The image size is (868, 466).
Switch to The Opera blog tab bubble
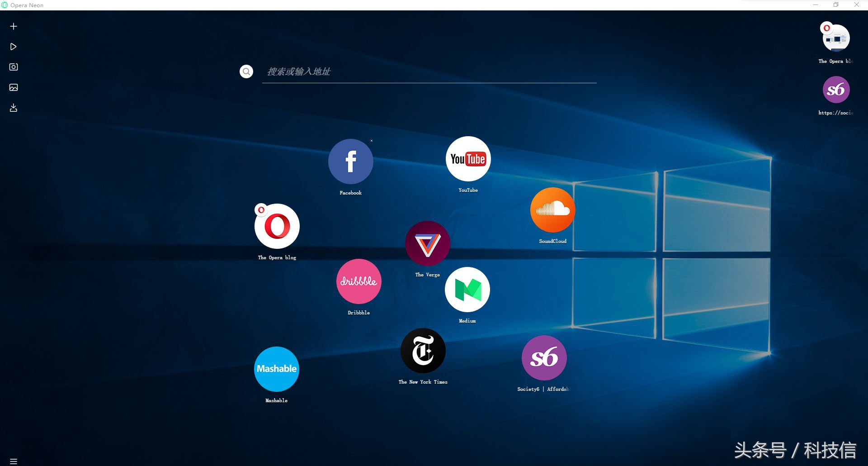coord(836,38)
